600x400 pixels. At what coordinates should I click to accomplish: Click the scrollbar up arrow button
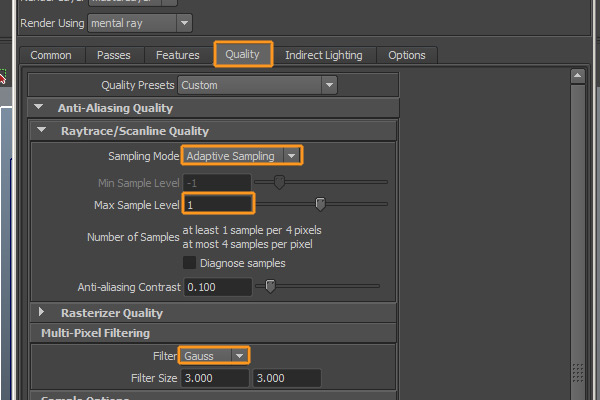click(x=577, y=76)
